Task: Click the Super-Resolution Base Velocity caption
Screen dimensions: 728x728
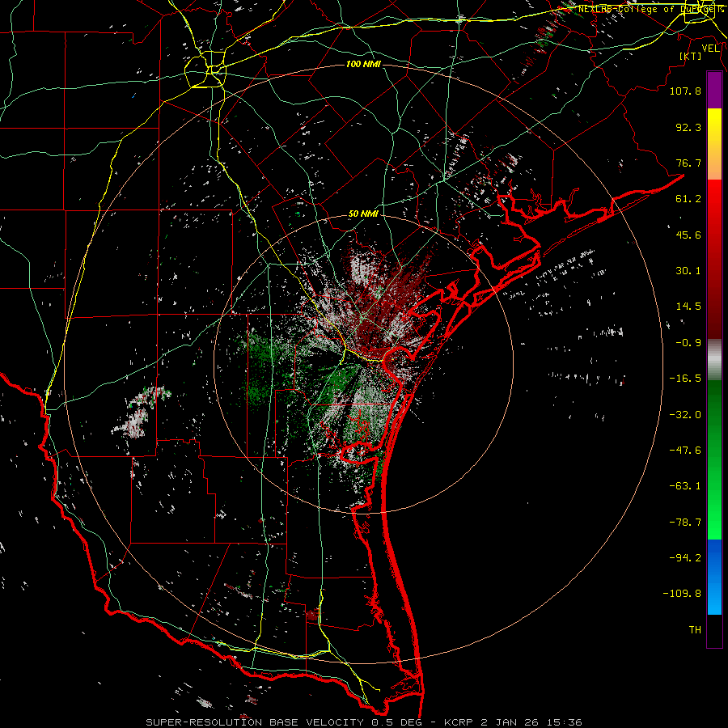Action: coord(363,722)
